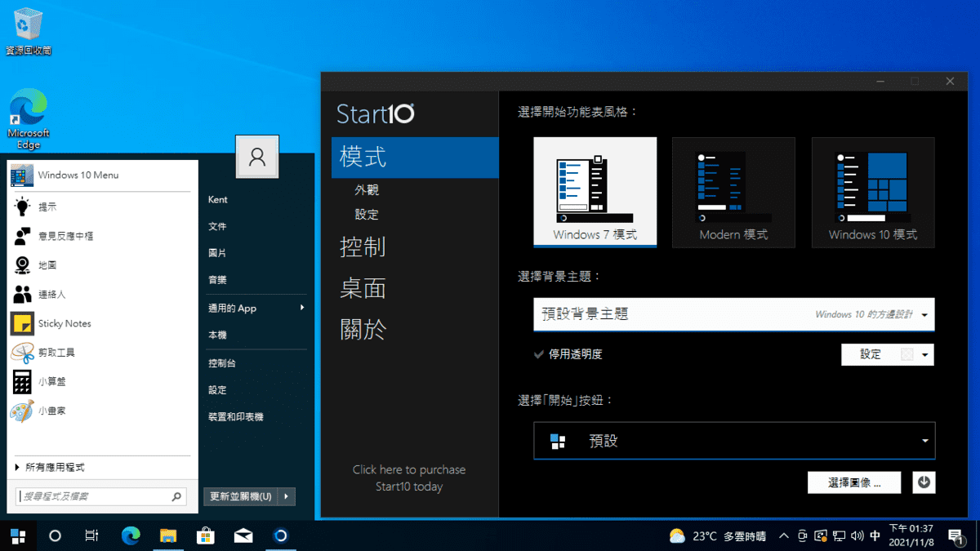This screenshot has height=551, width=980.
Task: Open the start button 預設 dropdown
Action: [733, 441]
